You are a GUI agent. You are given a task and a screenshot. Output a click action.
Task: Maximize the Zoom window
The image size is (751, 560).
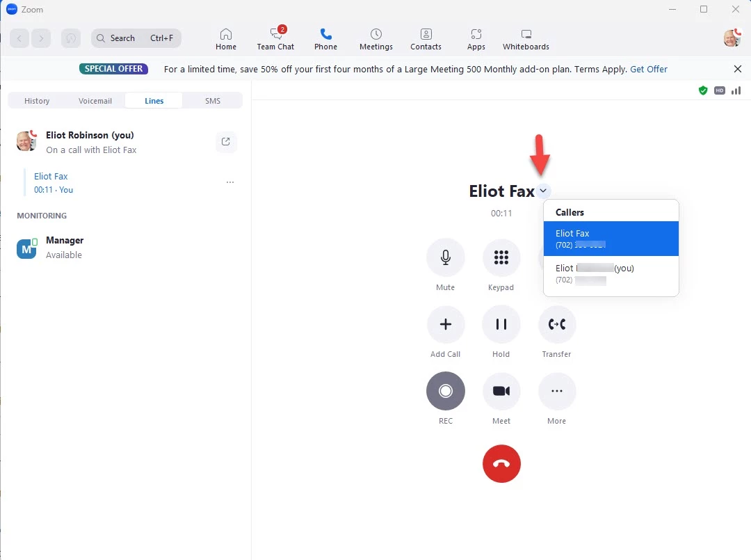[x=704, y=9]
